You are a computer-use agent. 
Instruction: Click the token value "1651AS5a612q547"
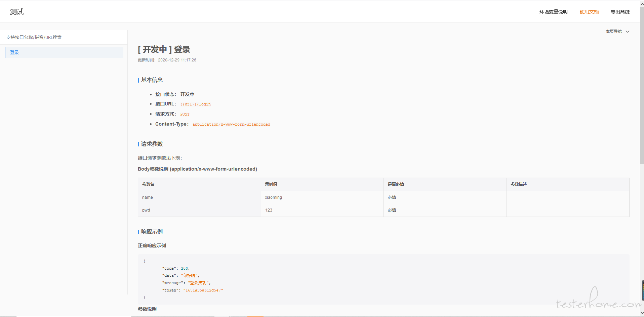pyautogui.click(x=203, y=290)
